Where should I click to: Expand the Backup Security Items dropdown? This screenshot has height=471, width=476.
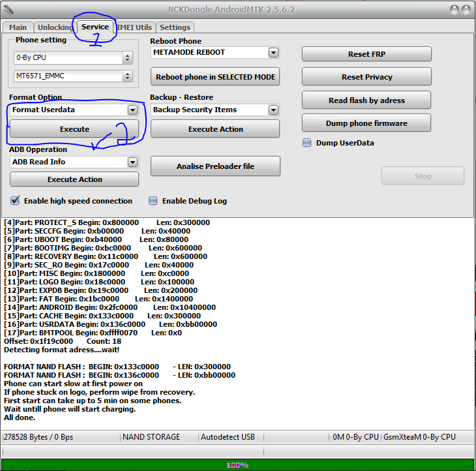(x=273, y=110)
